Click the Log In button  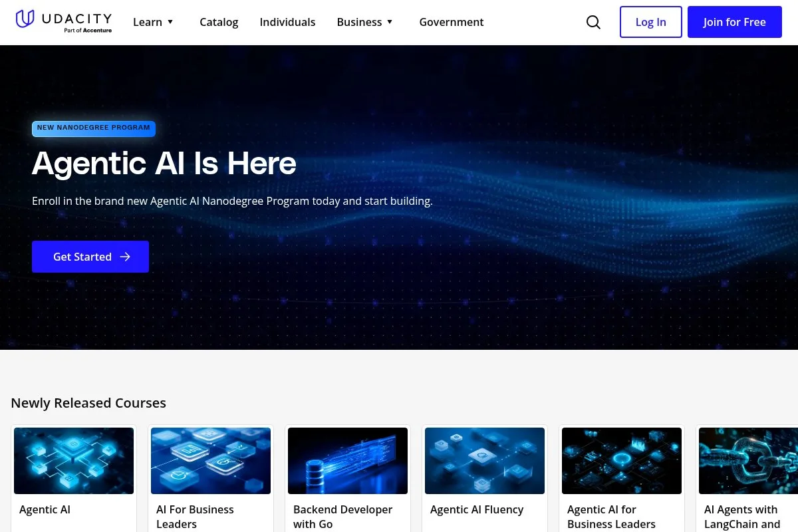(651, 22)
